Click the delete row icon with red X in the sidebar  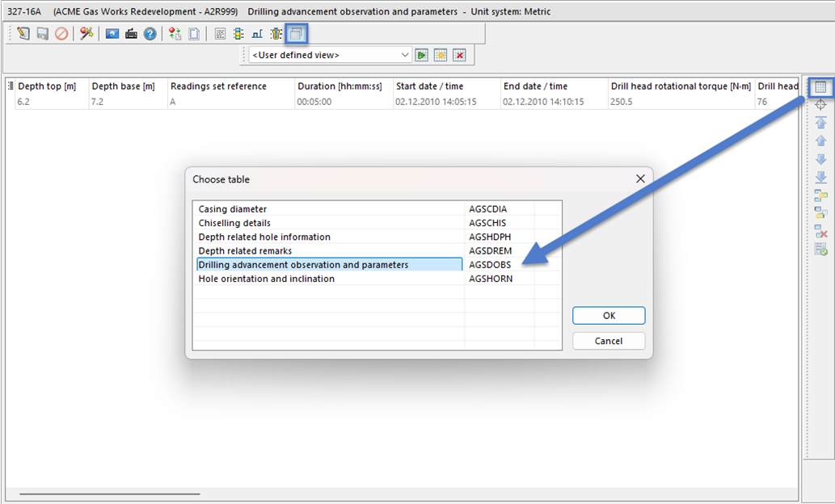[x=820, y=232]
